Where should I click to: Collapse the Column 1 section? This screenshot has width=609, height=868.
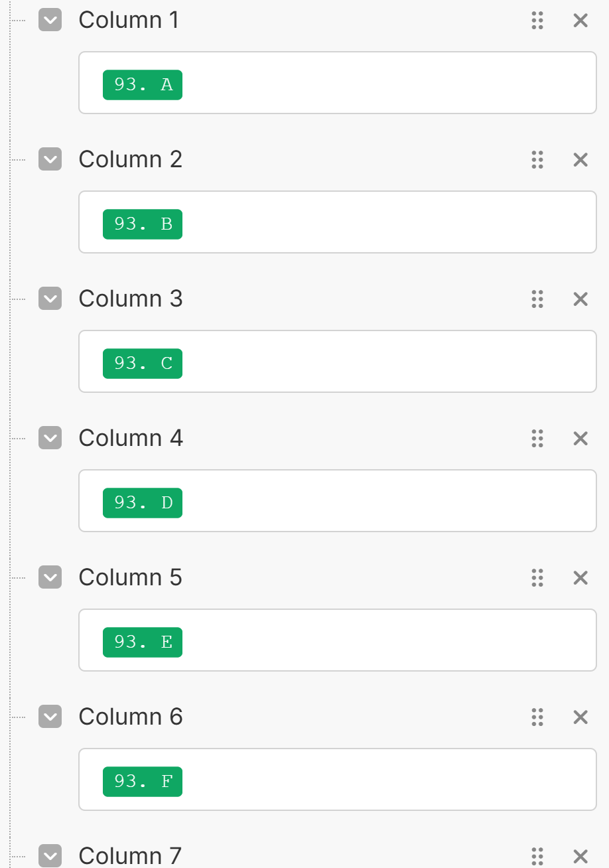(x=50, y=21)
